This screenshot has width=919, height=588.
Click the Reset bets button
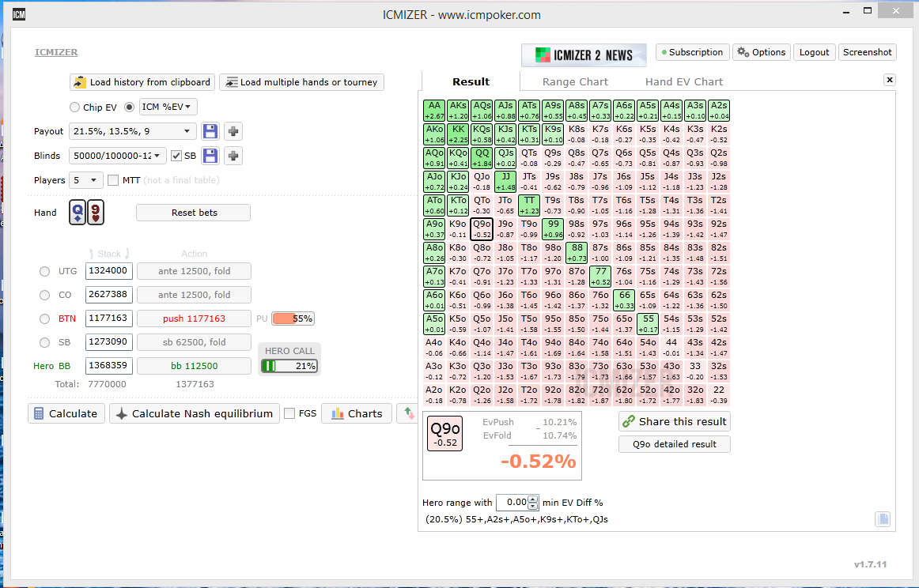[194, 213]
